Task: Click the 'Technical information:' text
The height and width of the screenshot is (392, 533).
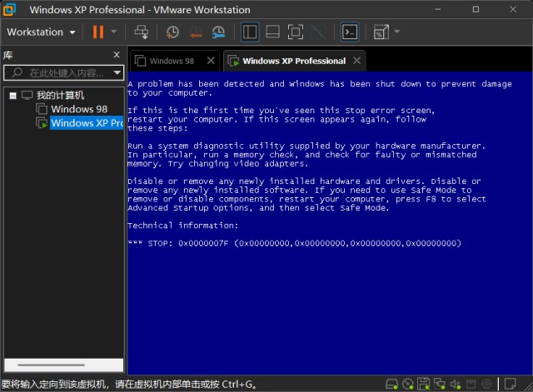Action: [x=183, y=226]
